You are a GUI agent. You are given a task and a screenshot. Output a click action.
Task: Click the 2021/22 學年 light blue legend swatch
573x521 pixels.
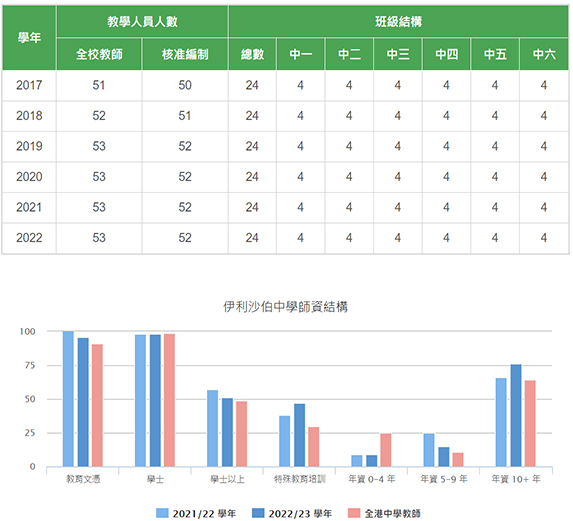point(162,513)
